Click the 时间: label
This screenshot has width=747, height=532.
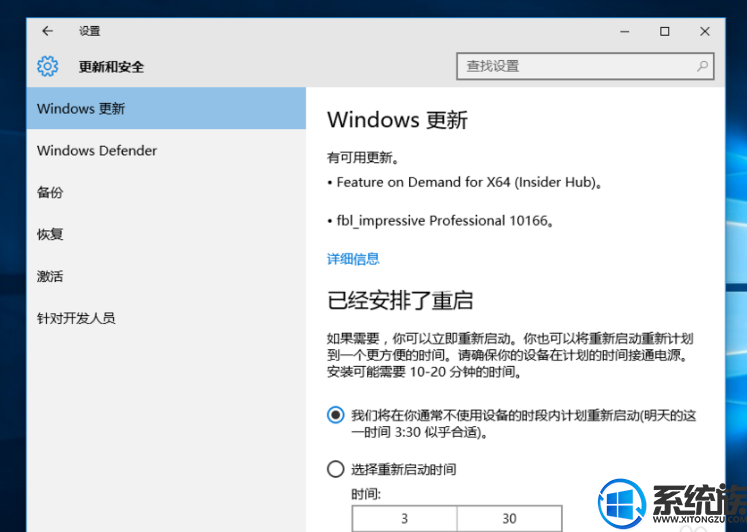[x=366, y=494]
